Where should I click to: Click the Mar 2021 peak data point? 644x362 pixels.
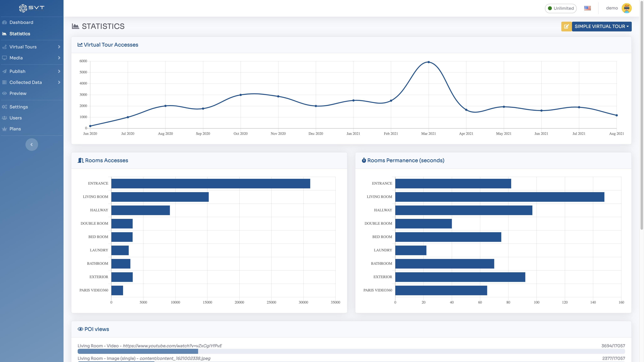[x=428, y=62]
